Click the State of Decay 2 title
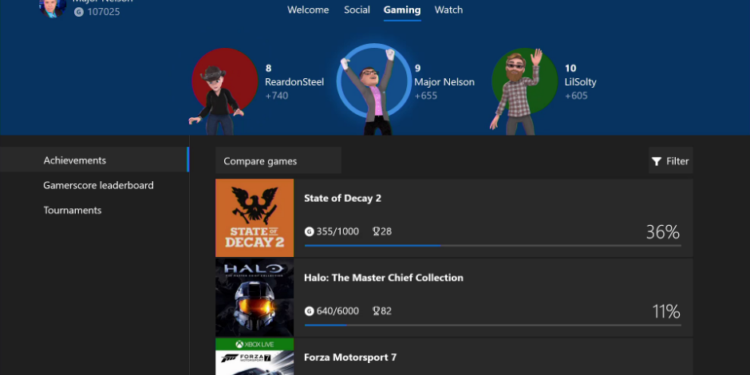The image size is (750, 375). coord(342,198)
